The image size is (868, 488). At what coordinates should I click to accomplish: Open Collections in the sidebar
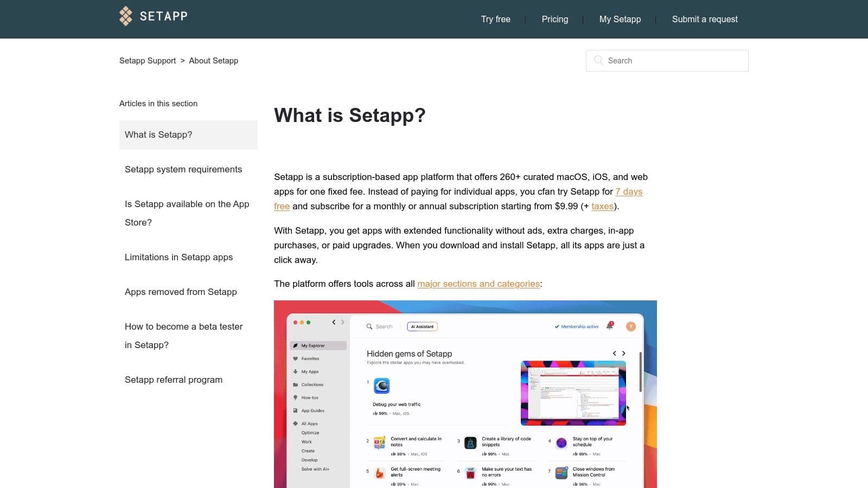click(x=312, y=384)
